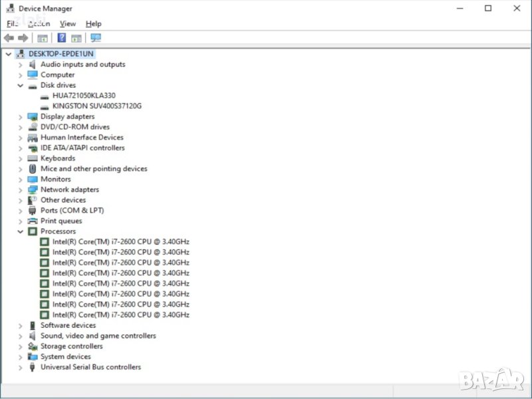This screenshot has height=399, width=532.
Task: Select the KINGSTON SUV400S37120G disk drive
Action: point(96,106)
